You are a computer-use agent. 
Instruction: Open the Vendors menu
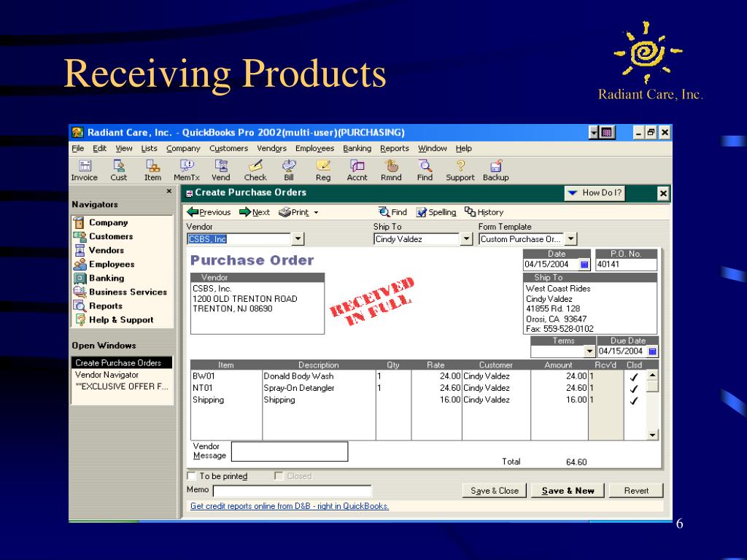pos(271,149)
